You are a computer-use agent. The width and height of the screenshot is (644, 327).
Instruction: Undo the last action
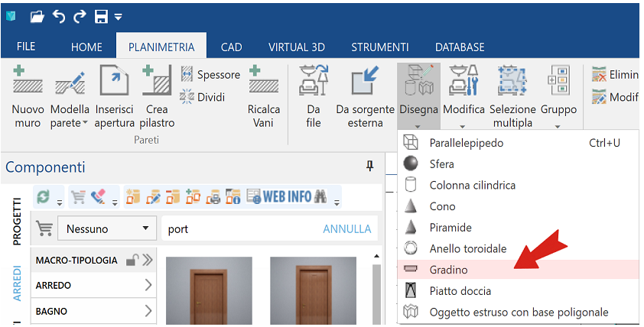(x=59, y=17)
